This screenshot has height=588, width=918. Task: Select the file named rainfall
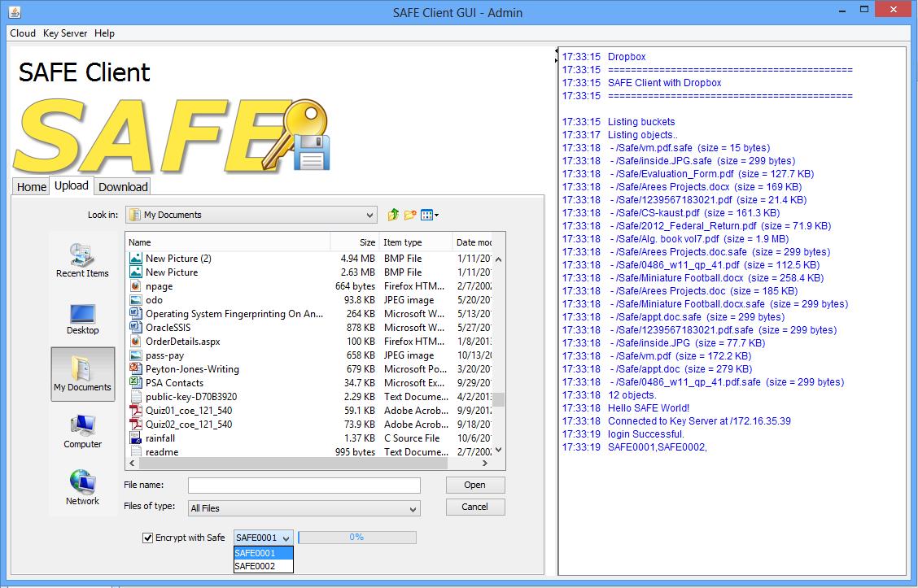[x=160, y=438]
